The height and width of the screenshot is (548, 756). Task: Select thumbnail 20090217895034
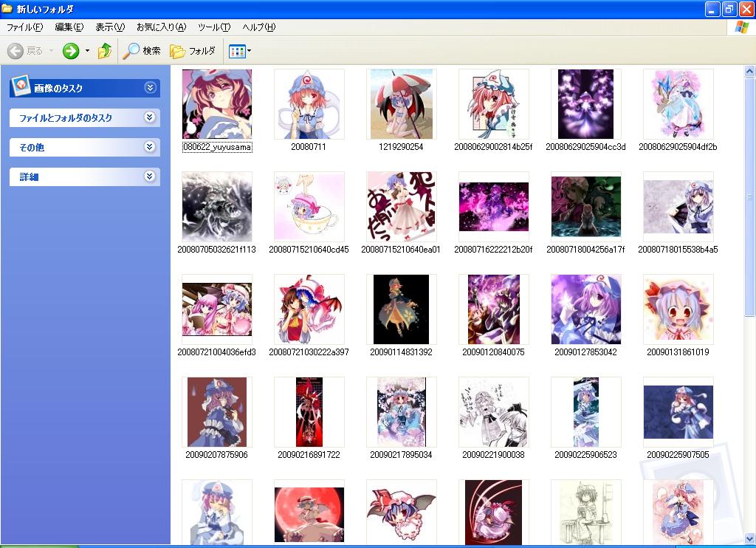pos(401,412)
